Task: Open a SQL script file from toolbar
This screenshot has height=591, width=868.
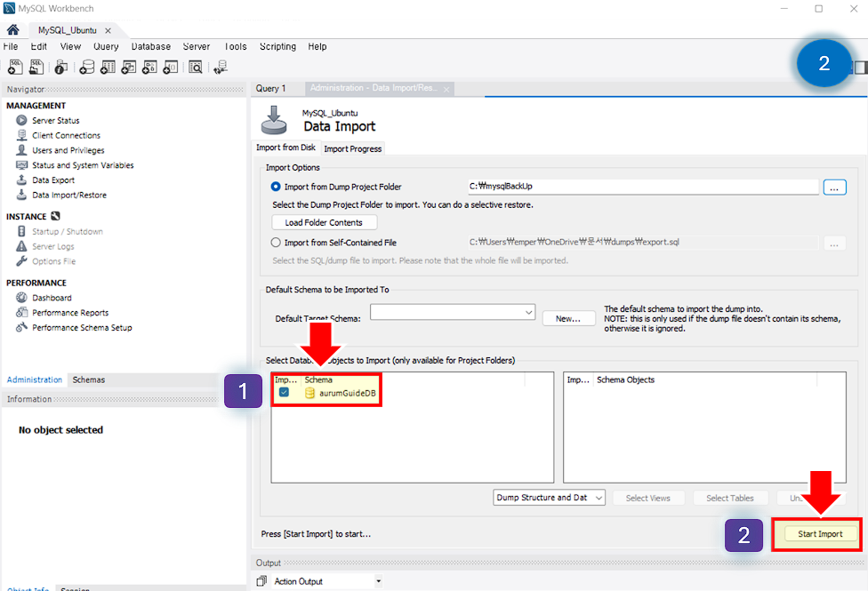Action: click(36, 67)
